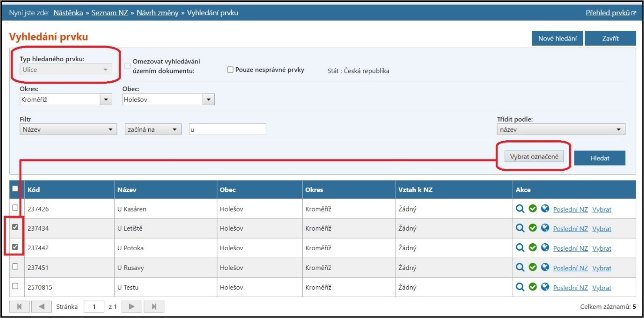This screenshot has width=644, height=318.
Task: Jump to last page in pager
Action: [154, 307]
